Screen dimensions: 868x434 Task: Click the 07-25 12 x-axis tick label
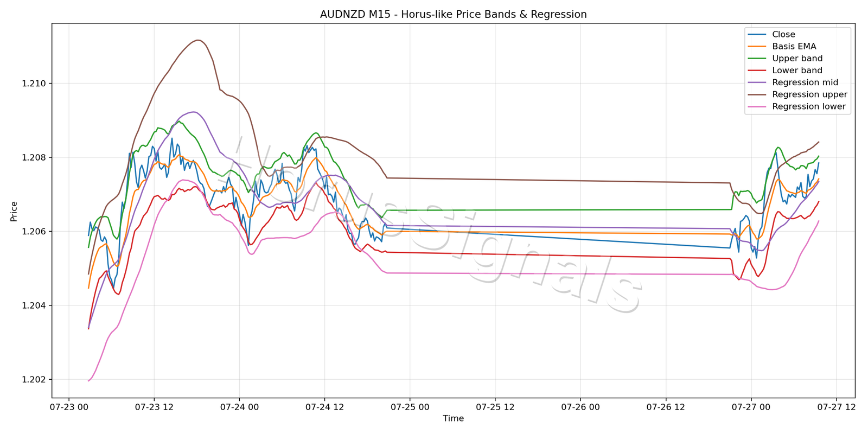(x=495, y=406)
